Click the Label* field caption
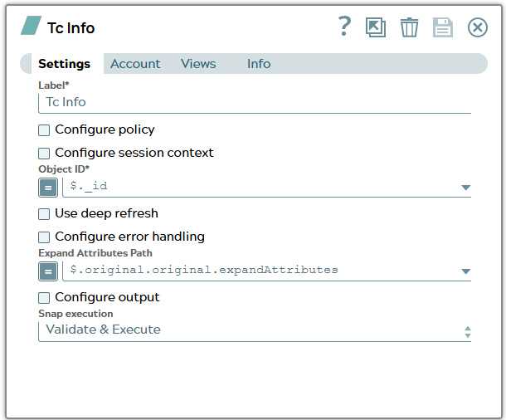 (54, 85)
